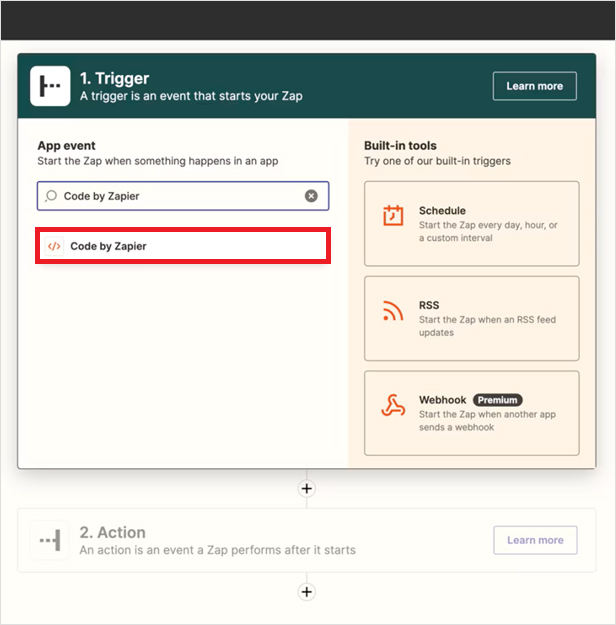Click the app search input field

pos(183,196)
